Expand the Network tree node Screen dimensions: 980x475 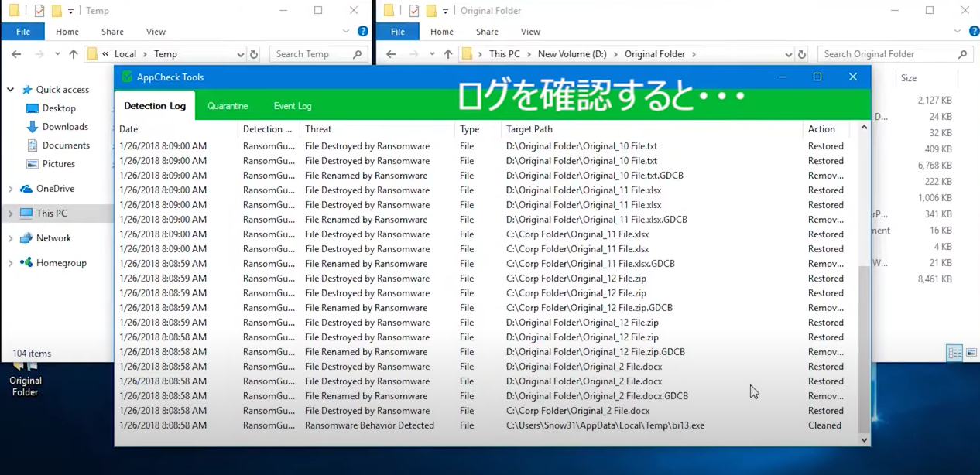click(11, 237)
